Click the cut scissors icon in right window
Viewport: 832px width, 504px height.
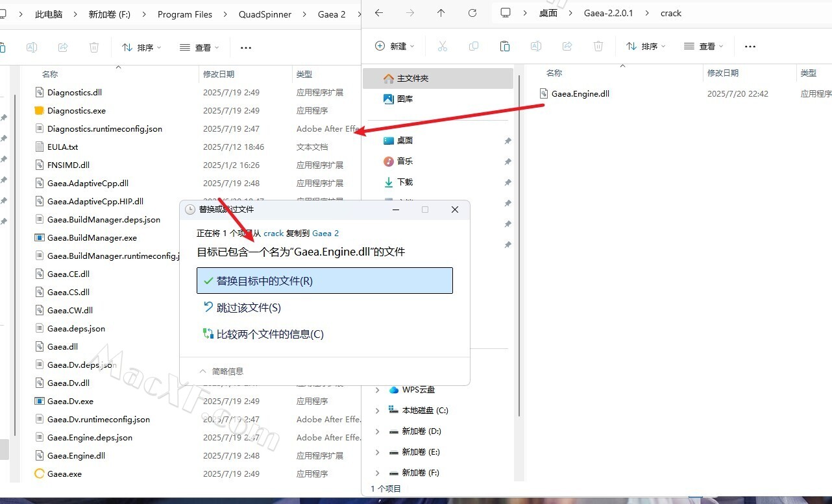[x=443, y=46]
